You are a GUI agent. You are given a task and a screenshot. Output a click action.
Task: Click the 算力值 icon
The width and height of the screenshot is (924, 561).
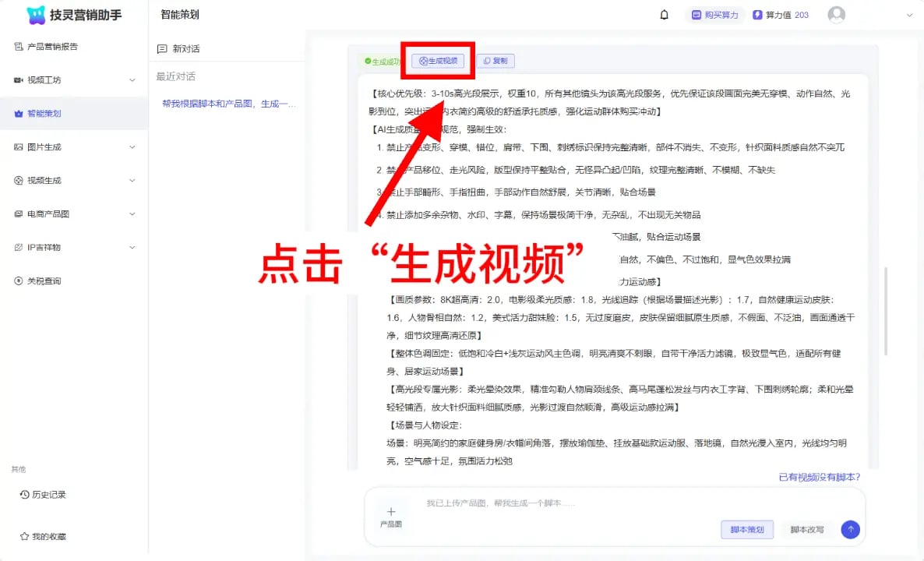point(757,15)
